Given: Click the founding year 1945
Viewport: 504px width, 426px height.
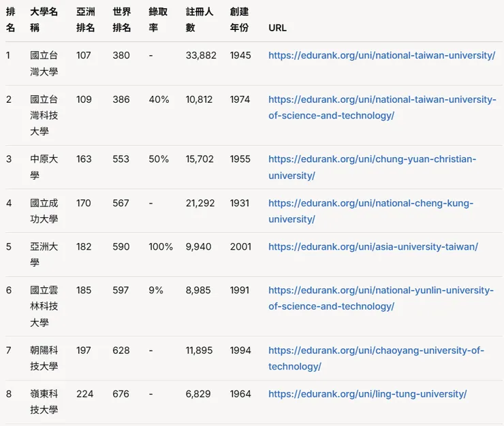Looking at the screenshot, I should (240, 55).
